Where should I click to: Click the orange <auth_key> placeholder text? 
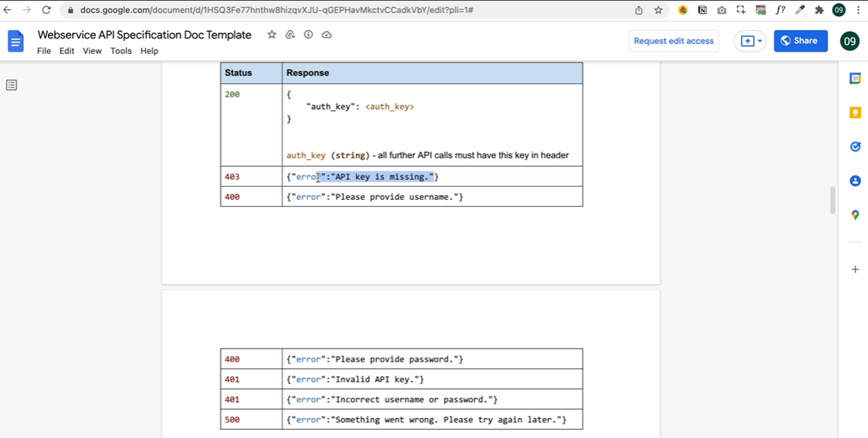click(390, 107)
